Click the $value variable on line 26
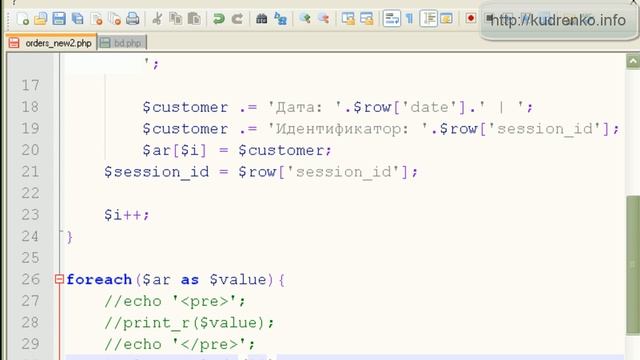 (238, 280)
